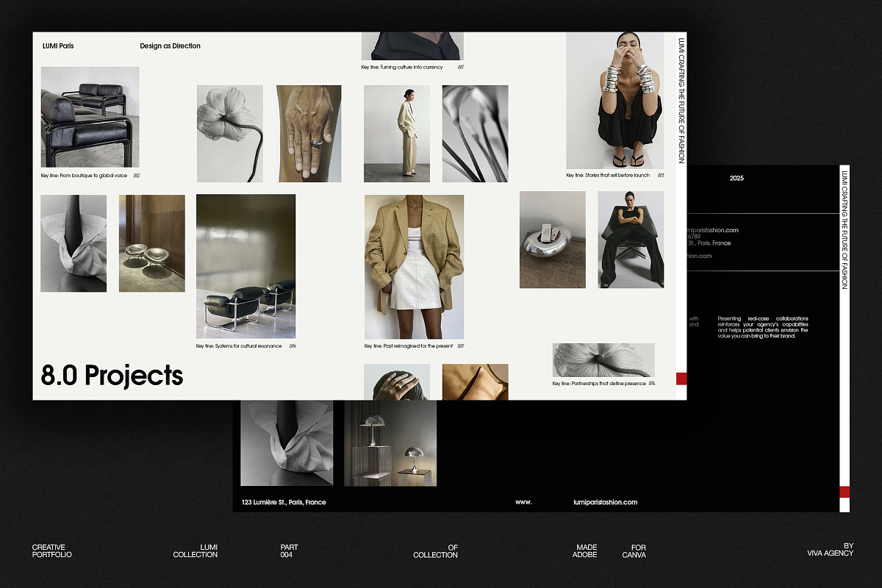Click the black leather sofa thumbnail
The height and width of the screenshot is (588, 882).
pos(90,118)
